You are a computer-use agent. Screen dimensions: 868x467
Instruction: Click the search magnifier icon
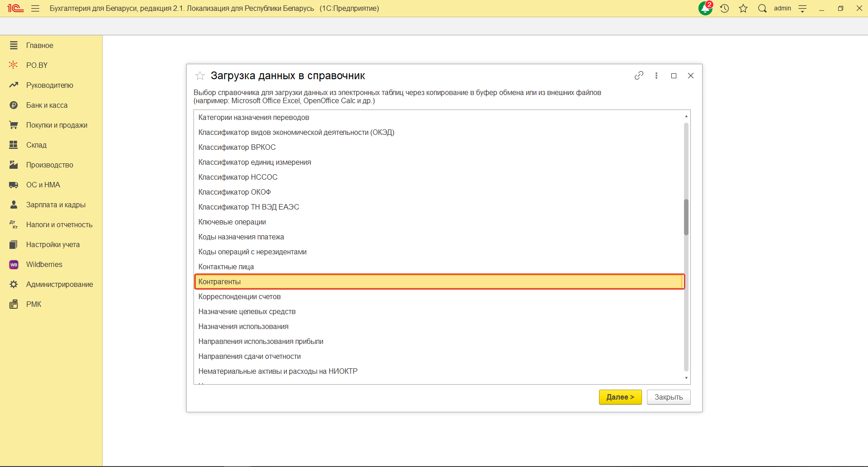coord(762,9)
